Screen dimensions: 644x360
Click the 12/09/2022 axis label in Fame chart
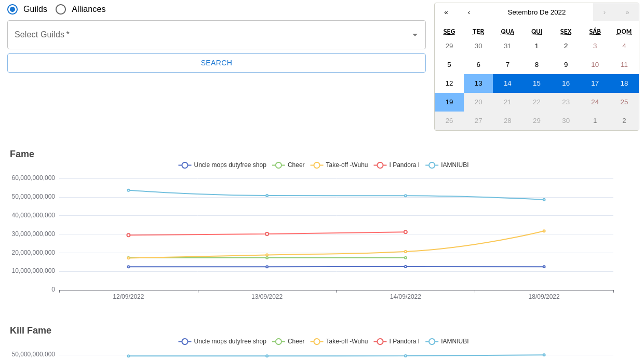(x=128, y=297)
